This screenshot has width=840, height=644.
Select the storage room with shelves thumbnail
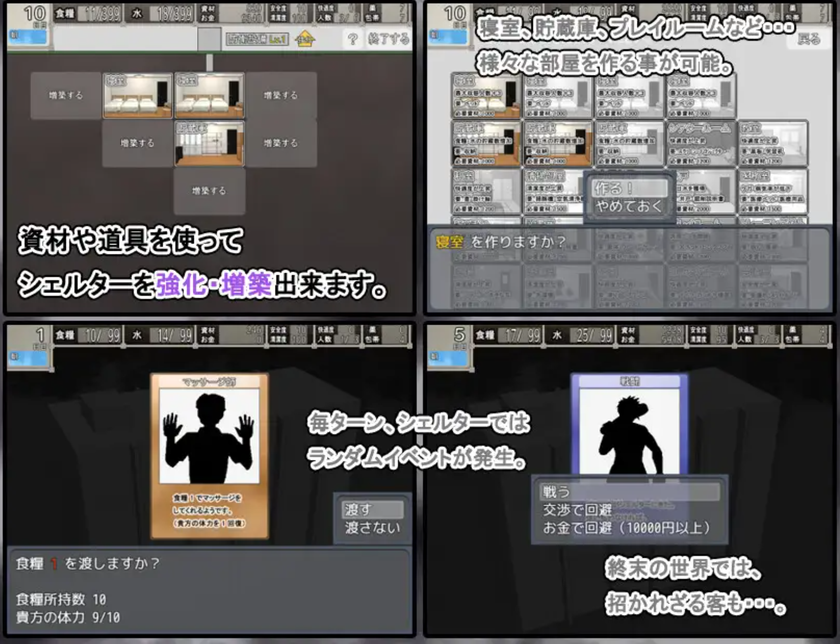click(210, 143)
